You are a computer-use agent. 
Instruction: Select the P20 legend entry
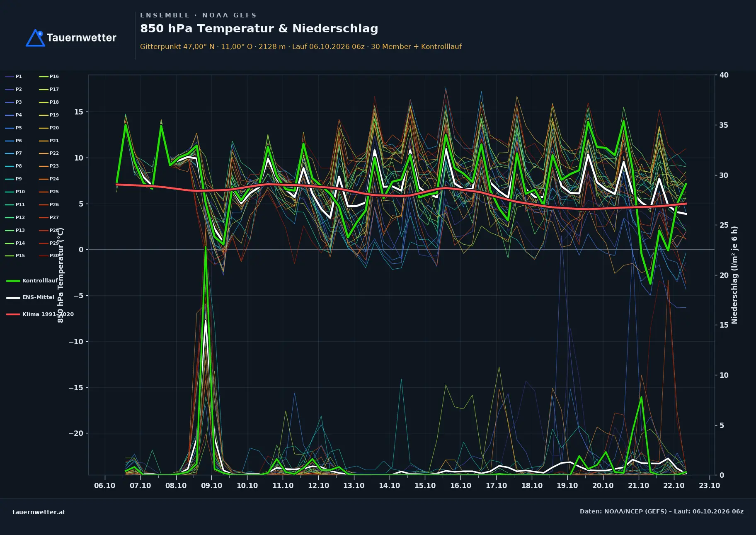(49, 128)
